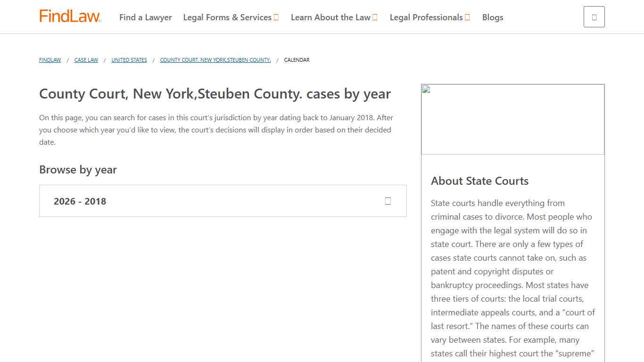The image size is (644, 362).
Task: Click the broken image icon in sidebar
Action: coord(427,90)
